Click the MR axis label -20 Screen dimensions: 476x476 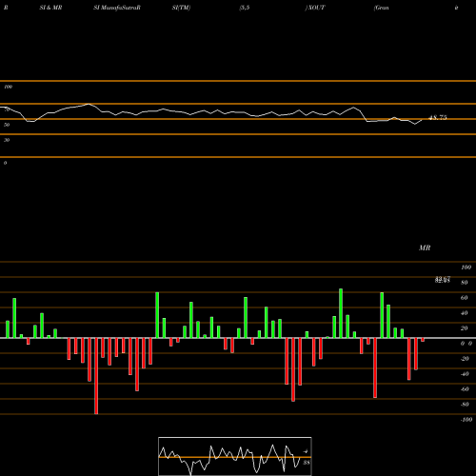coord(465,359)
